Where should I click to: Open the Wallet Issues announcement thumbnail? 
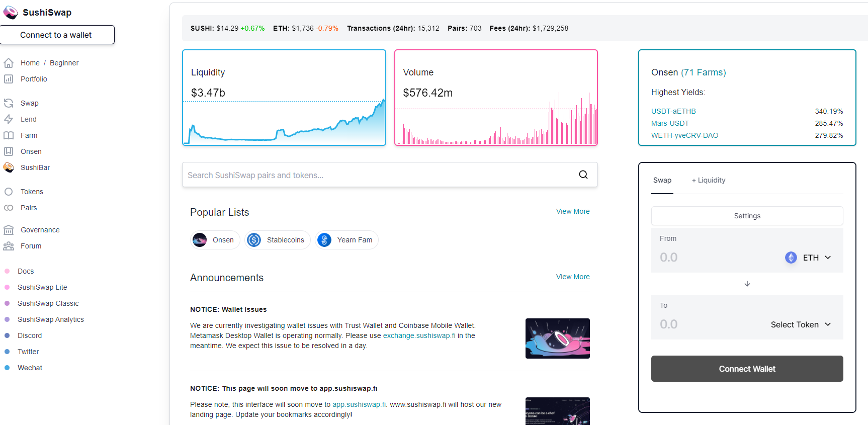tap(558, 338)
